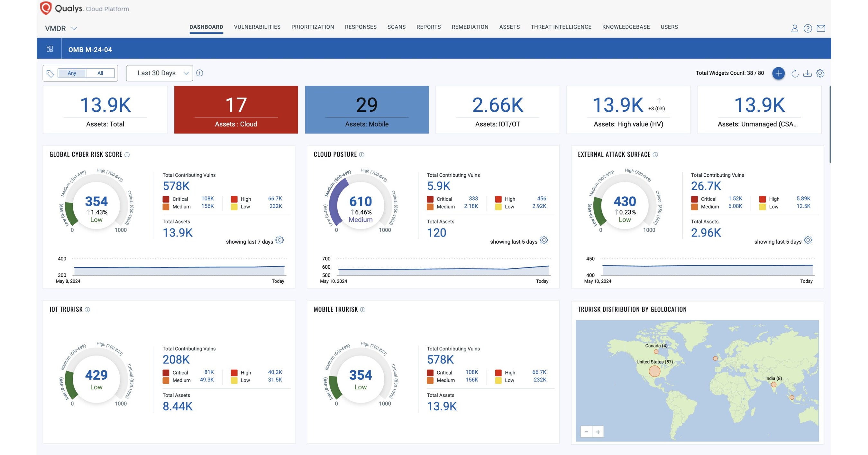Image resolution: width=868 pixels, height=455 pixels.
Task: Zoom in the geolocation map
Action: (x=598, y=432)
